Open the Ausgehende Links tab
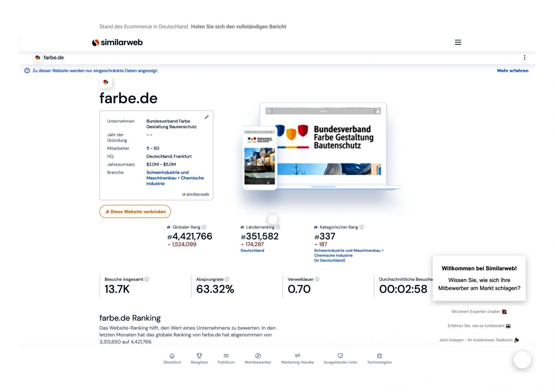The width and height of the screenshot is (555, 392). [340, 358]
